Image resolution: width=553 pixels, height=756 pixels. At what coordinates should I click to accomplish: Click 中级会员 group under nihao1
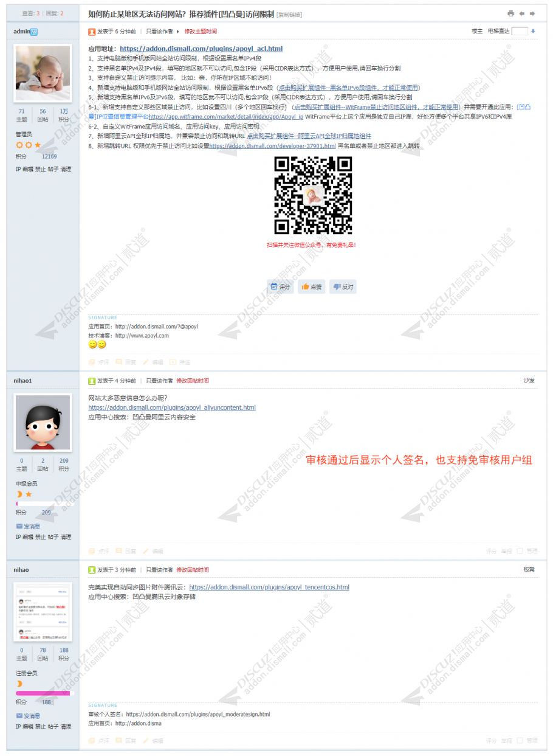point(26,484)
